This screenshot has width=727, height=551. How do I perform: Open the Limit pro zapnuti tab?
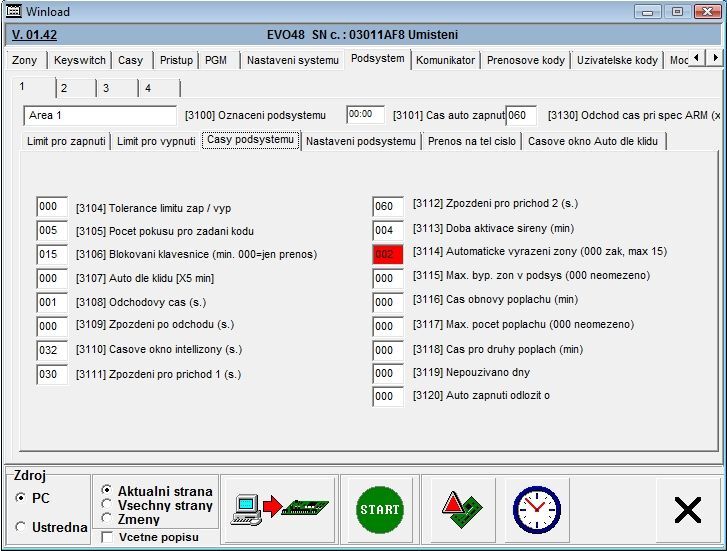(x=66, y=141)
